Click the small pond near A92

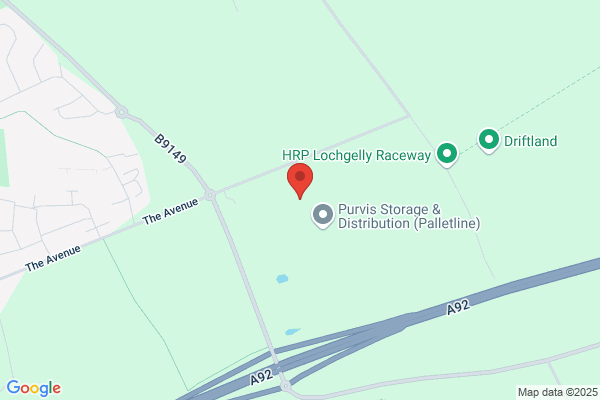(x=292, y=331)
